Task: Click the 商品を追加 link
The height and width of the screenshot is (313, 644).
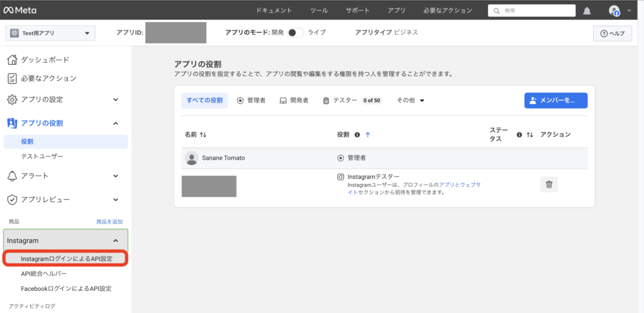Action: pyautogui.click(x=109, y=222)
